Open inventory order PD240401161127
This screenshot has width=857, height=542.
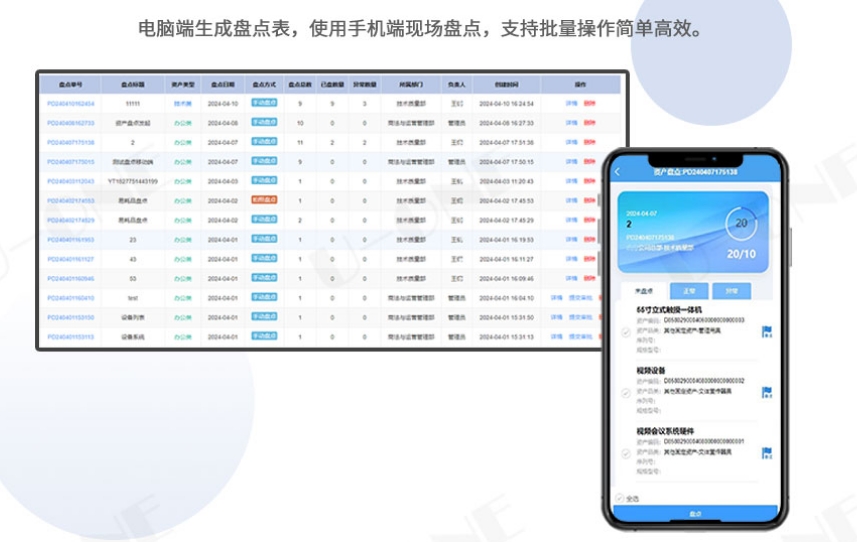point(71,260)
